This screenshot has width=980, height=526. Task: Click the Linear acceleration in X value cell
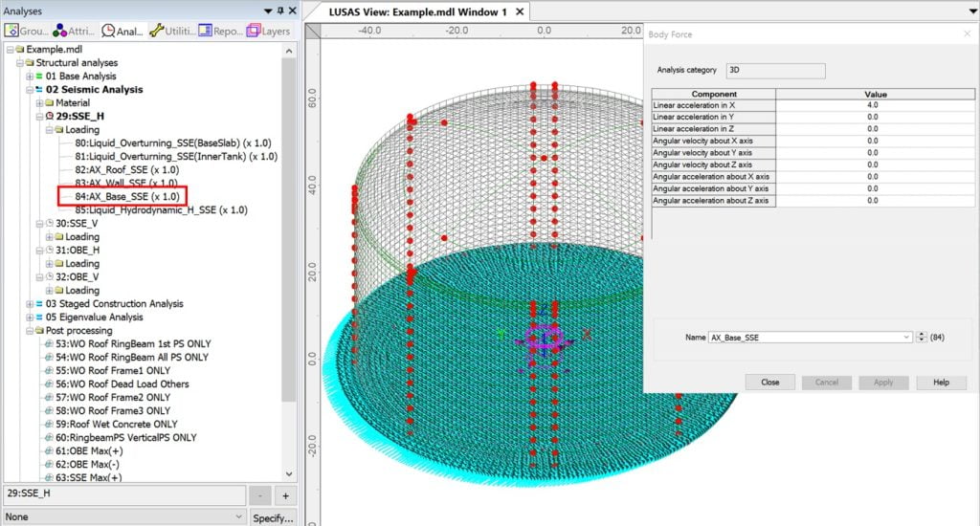point(872,105)
